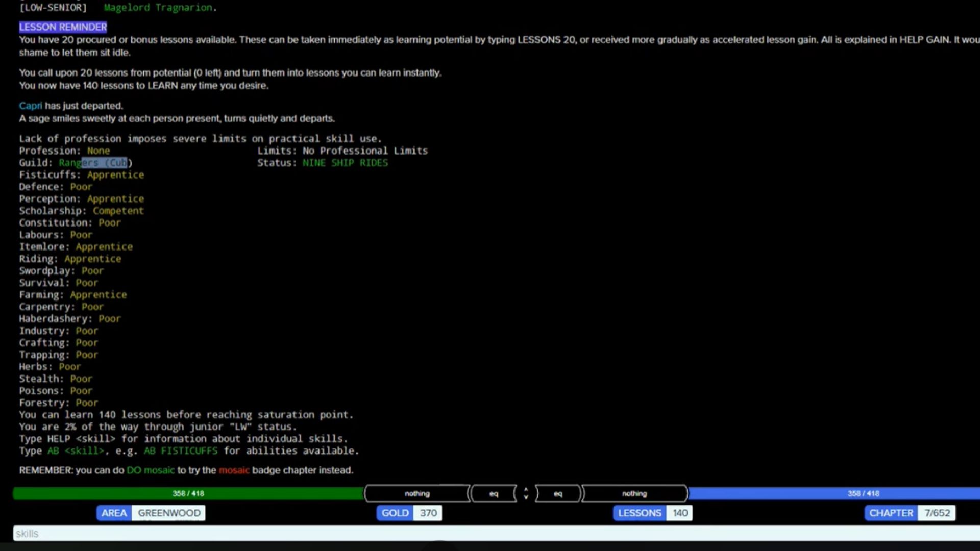Click the up/down arrows between eq slots
Screen dimensions: 980x551
[x=526, y=493]
